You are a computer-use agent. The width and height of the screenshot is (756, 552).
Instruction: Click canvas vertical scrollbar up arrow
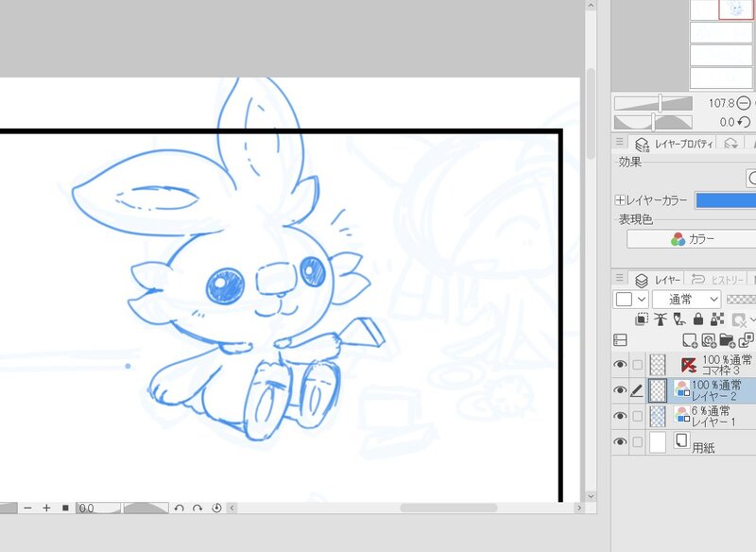click(x=592, y=6)
